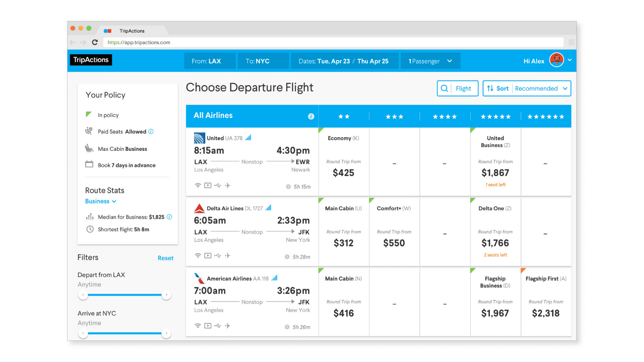Viewport: 644px width, 362px height.
Task: Click the airplane icon on the Delta flight
Action: pyautogui.click(x=227, y=255)
